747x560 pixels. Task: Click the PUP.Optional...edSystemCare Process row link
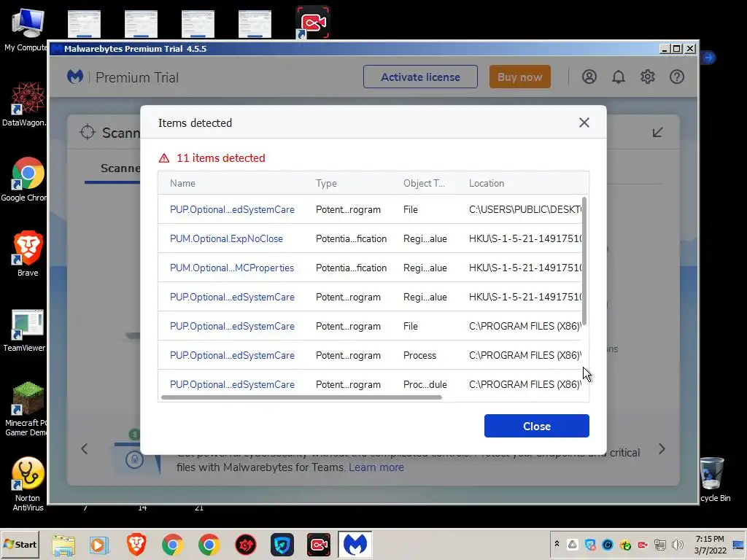pyautogui.click(x=232, y=355)
